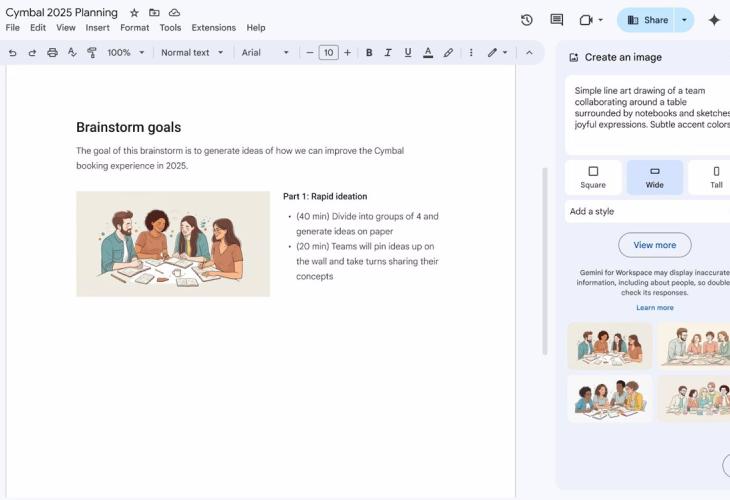This screenshot has height=500, width=730.
Task: Open the Extensions menu
Action: 213,28
